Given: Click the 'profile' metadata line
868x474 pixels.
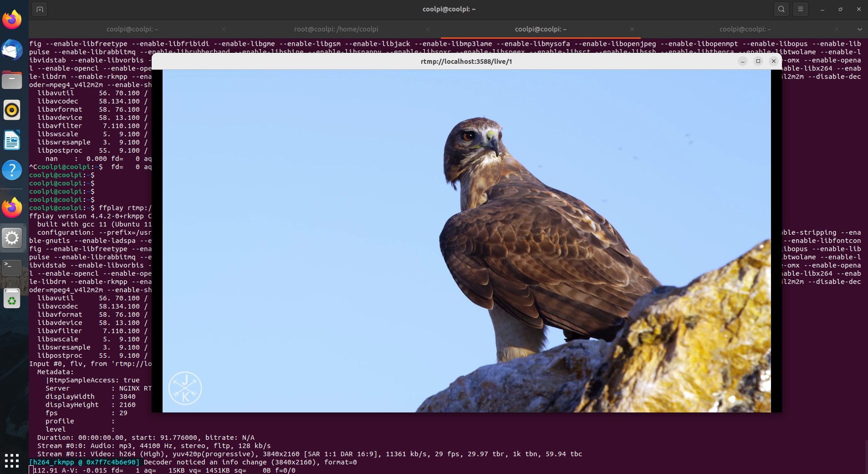Looking at the screenshot, I should [x=80, y=421].
